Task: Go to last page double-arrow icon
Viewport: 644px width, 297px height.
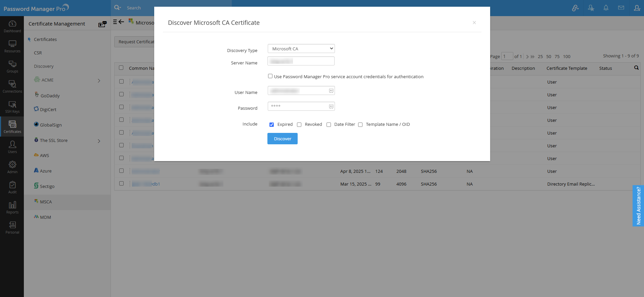Action: [x=533, y=57]
